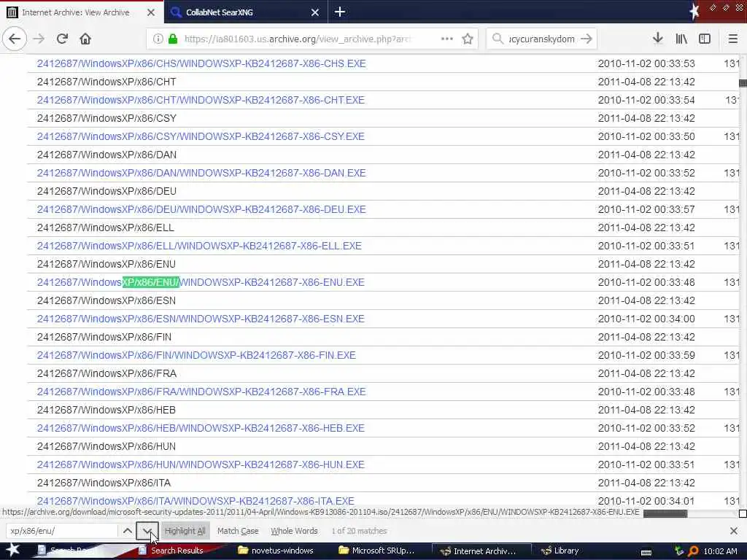Submit search with the go arrow
Screen dimensions: 747x560
(x=587, y=39)
